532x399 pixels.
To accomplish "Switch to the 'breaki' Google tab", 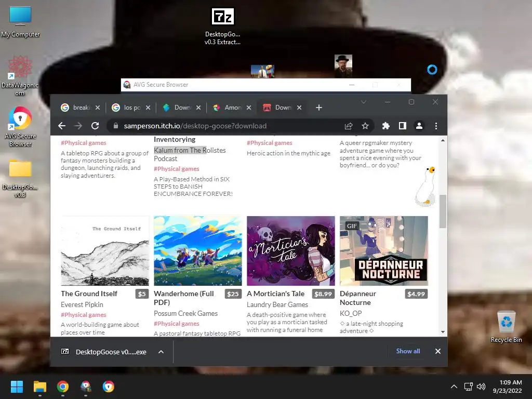I will 79,108.
